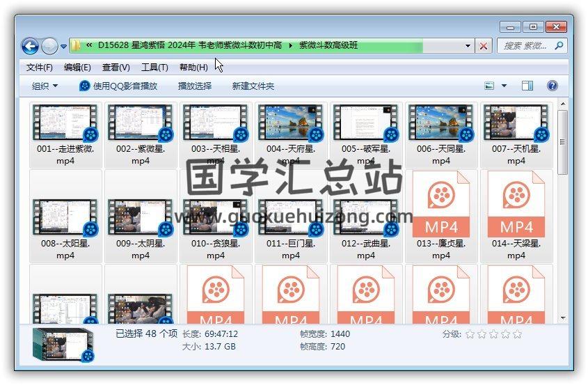Set rating to three stars

pos(493,334)
